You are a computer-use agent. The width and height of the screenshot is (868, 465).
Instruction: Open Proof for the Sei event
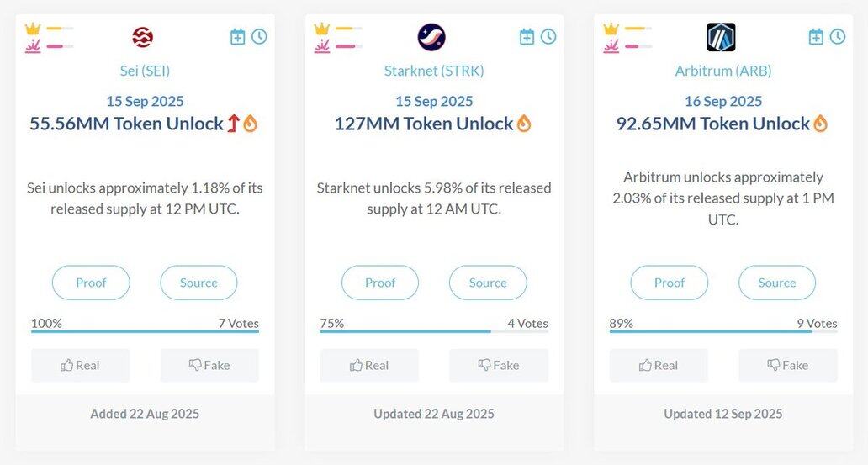click(x=91, y=283)
